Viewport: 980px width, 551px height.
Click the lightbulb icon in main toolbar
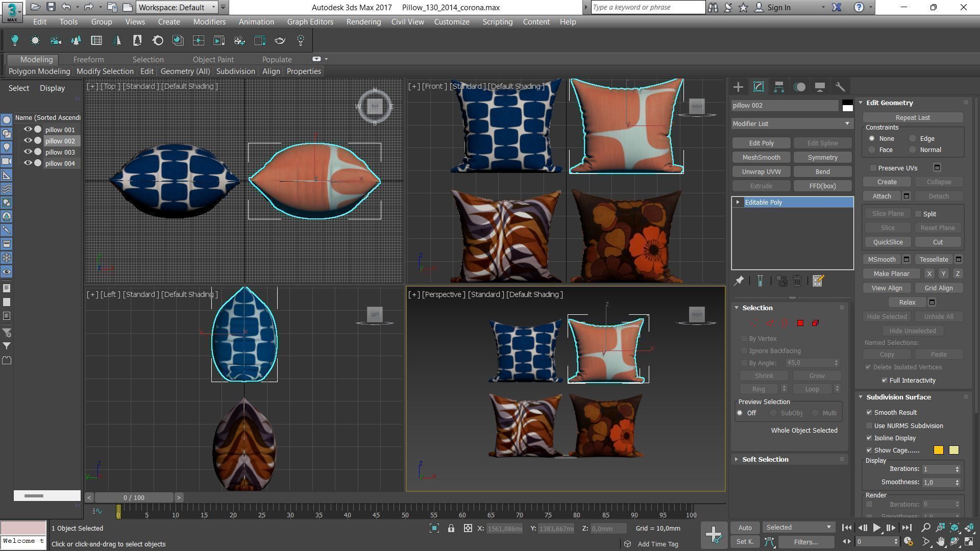tap(15, 40)
